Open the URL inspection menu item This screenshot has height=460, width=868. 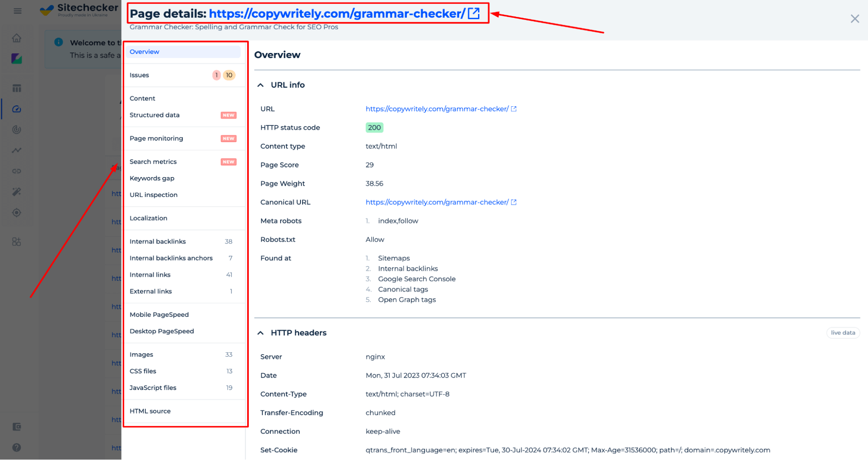183,195
